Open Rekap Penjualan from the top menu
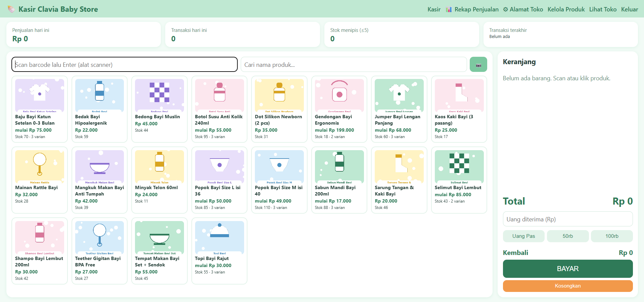644x302 pixels. coord(472,9)
